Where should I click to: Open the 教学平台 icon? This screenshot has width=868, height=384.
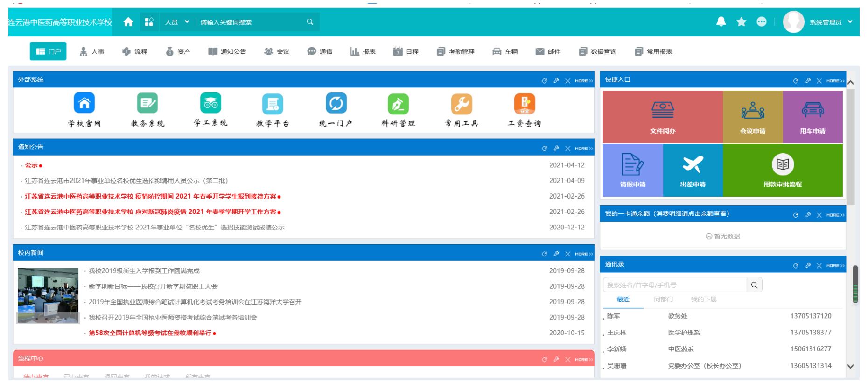273,103
